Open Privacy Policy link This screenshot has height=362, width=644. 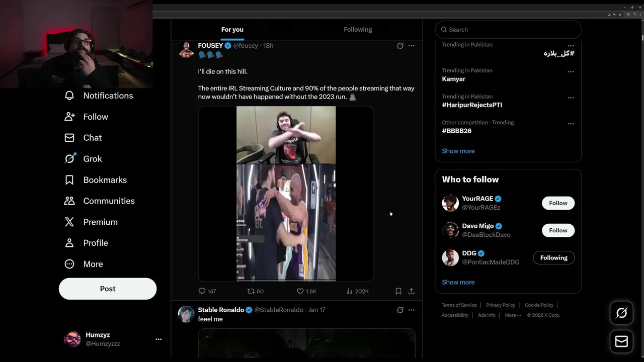pyautogui.click(x=501, y=305)
